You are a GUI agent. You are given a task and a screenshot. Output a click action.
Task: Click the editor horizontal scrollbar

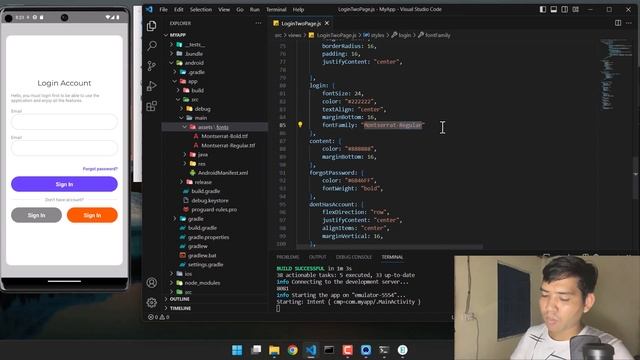click(x=390, y=247)
